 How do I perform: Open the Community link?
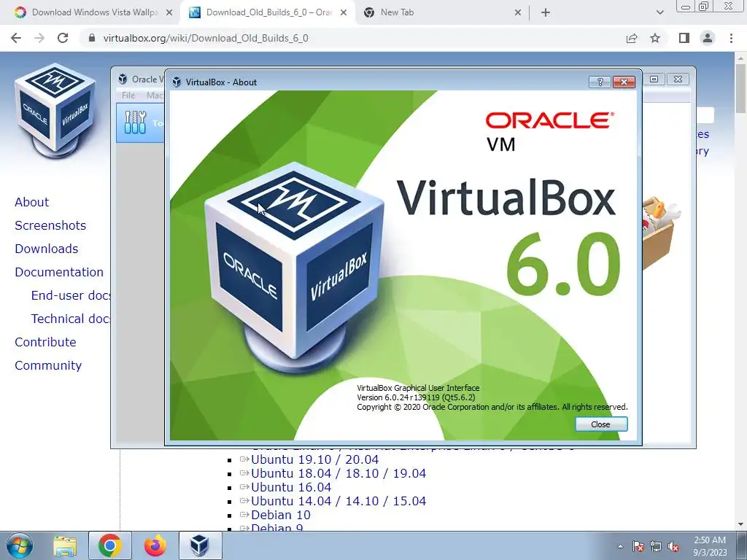coord(48,365)
